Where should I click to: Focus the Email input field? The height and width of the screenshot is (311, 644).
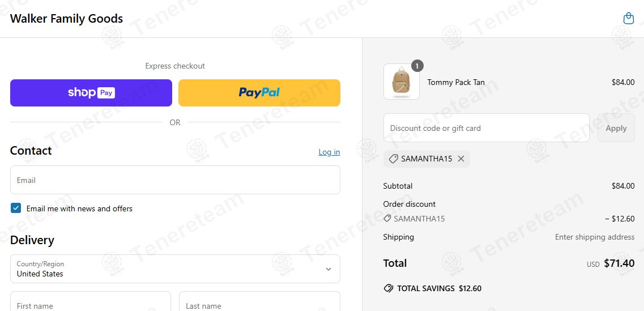(174, 180)
